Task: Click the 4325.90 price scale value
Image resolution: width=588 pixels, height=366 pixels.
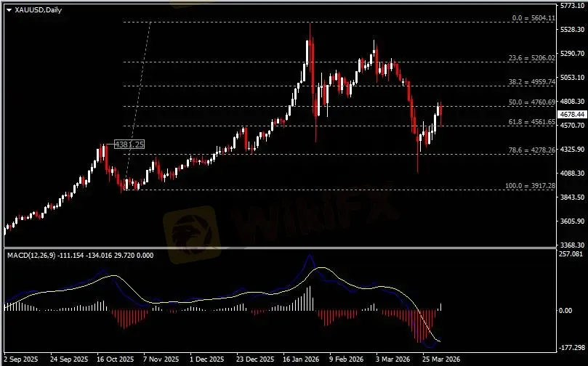Action: tap(573, 149)
